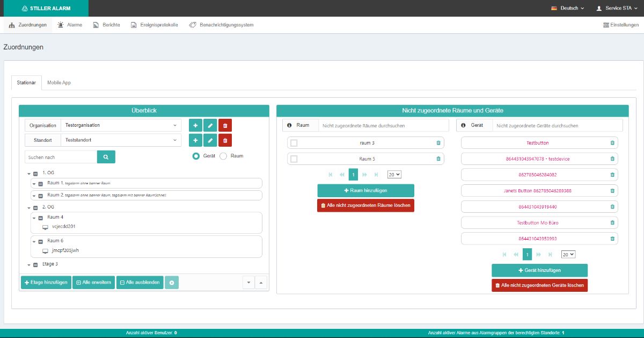644x338 pixels.
Task: Collapse the '1. OG' floor tree node
Action: (29, 174)
